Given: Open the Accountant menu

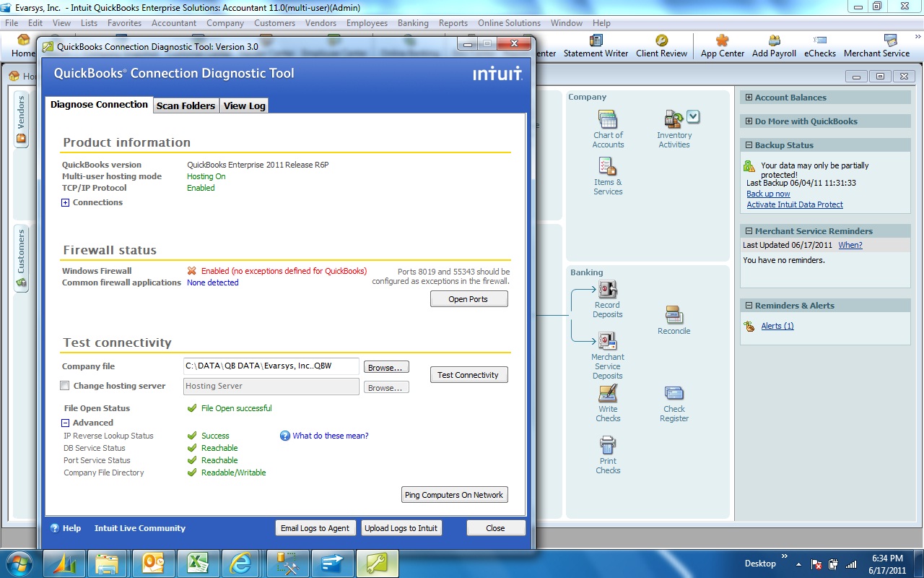Looking at the screenshot, I should coord(173,23).
